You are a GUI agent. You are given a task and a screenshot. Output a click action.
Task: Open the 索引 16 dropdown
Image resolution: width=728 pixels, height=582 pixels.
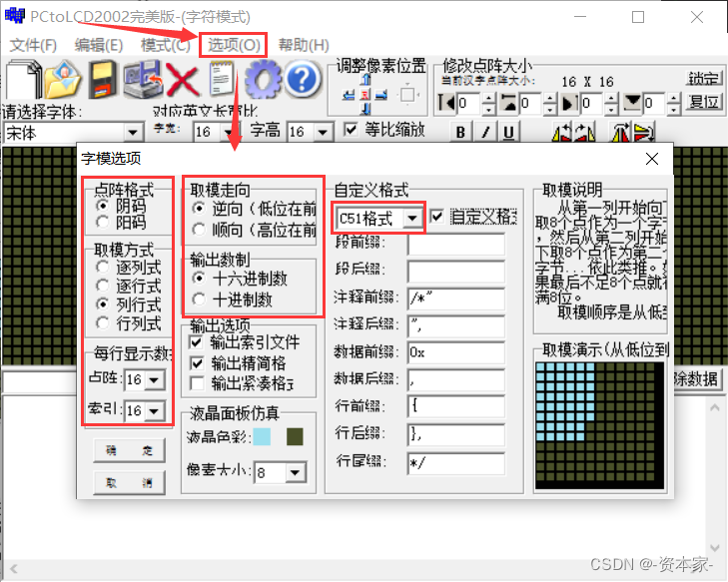click(x=154, y=410)
